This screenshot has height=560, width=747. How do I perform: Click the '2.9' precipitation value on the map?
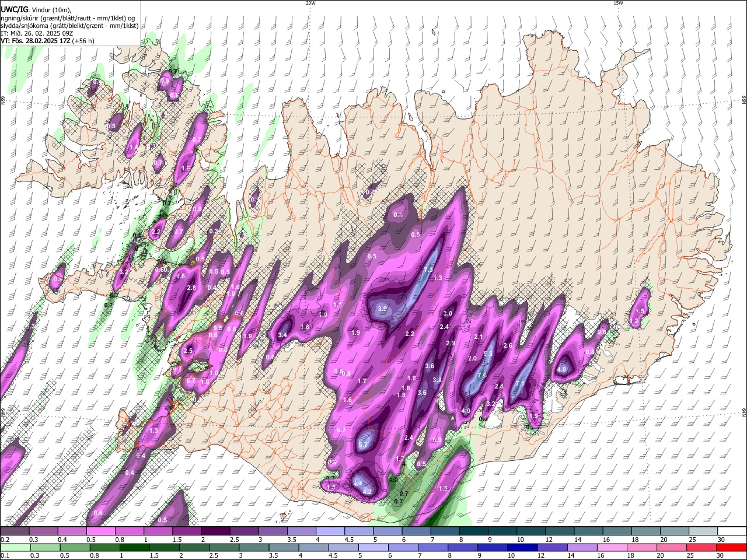click(451, 343)
